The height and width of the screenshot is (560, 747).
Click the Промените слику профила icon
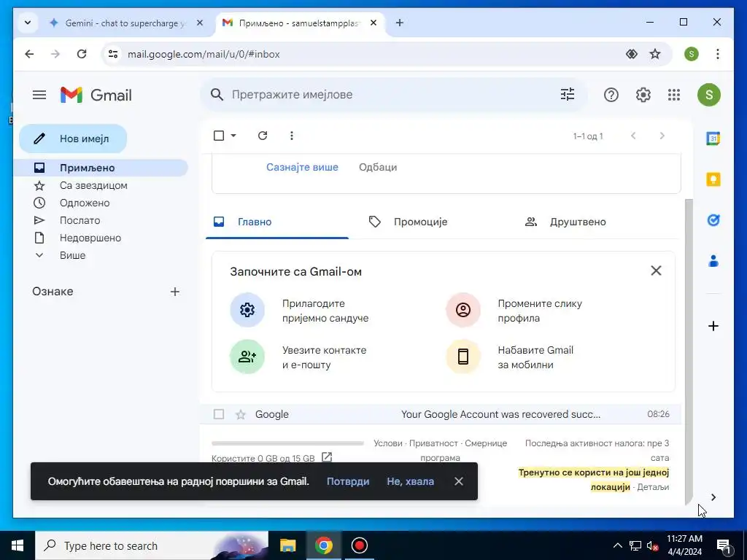463,310
